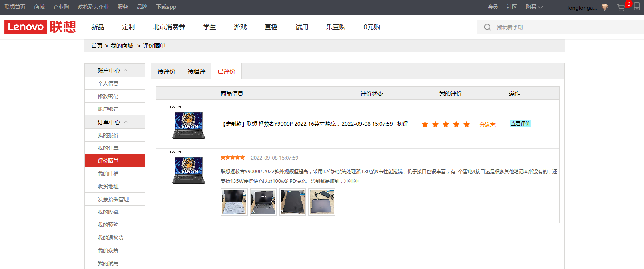Screen dimensions: 644x269
Task: Open 商城 link in top bar
Action: click(x=39, y=7)
